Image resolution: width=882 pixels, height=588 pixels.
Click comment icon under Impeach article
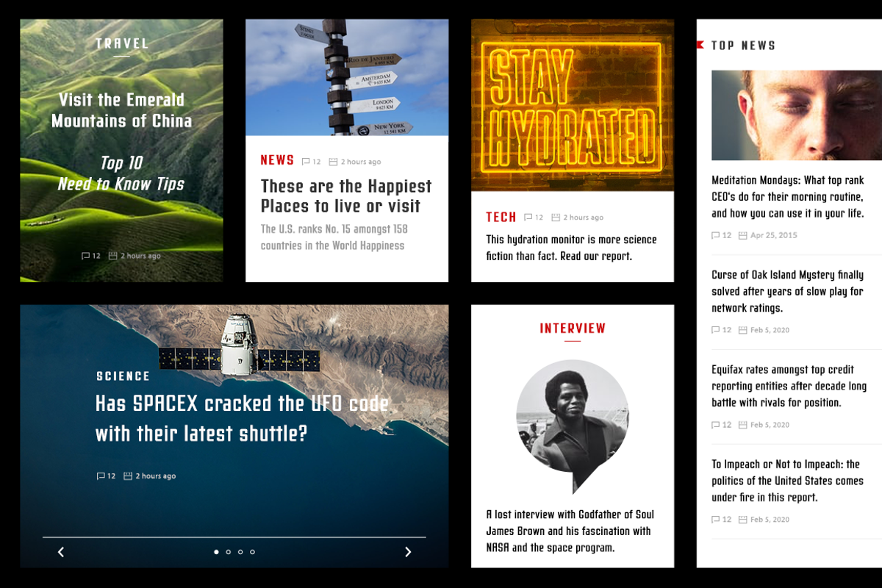716,520
